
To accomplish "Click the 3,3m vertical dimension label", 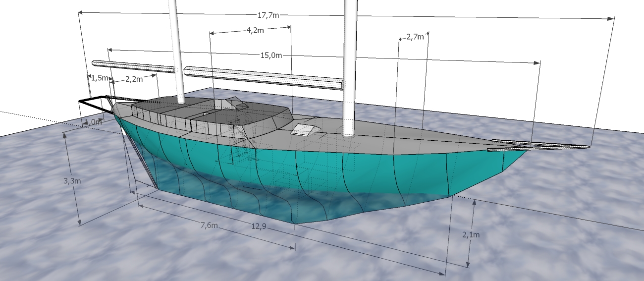I will (72, 181).
